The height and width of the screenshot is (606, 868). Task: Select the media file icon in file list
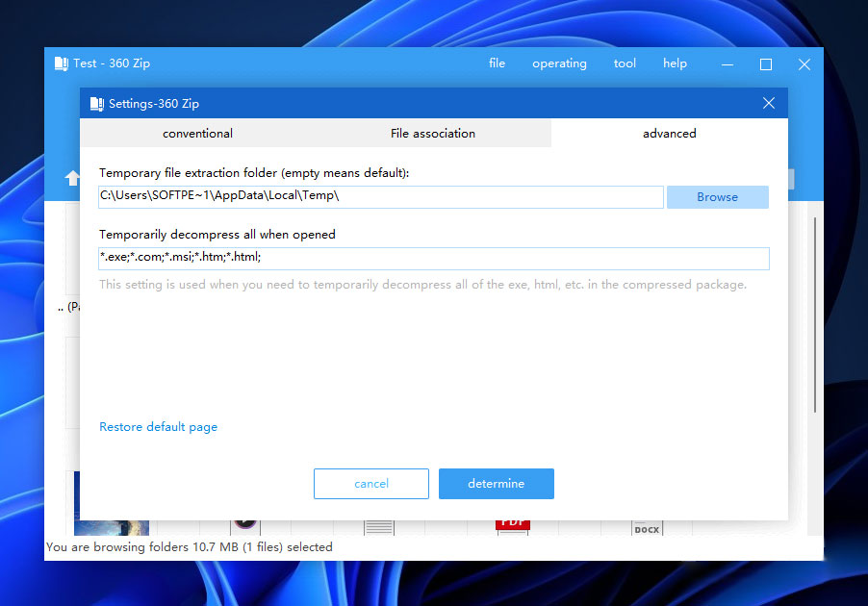point(245,526)
